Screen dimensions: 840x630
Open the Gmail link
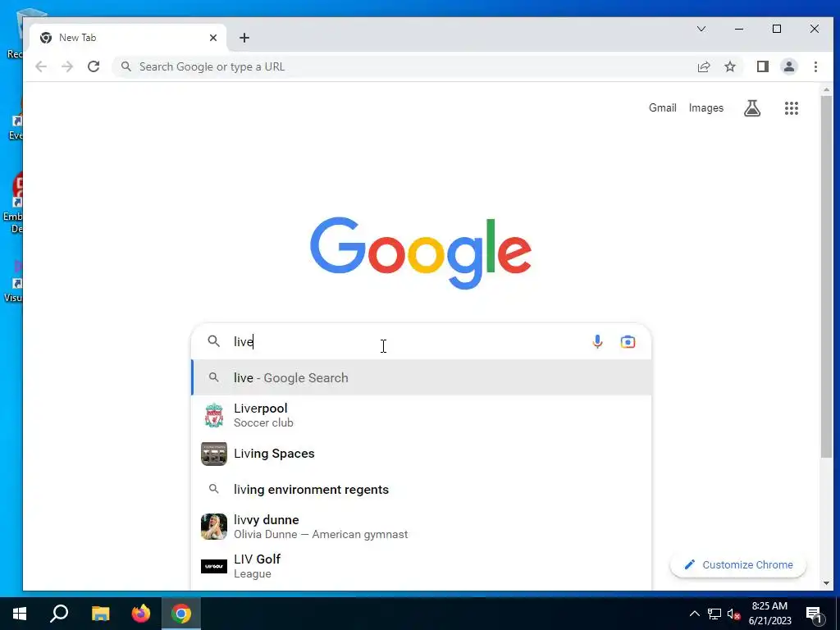(663, 107)
